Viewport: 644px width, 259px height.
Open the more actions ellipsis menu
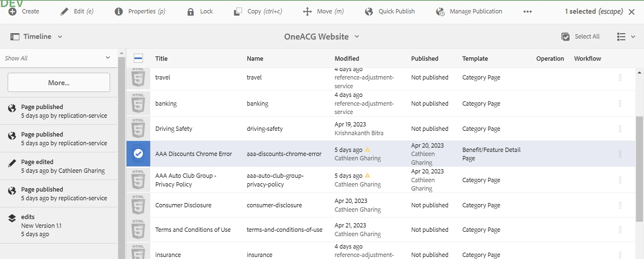pos(528,12)
